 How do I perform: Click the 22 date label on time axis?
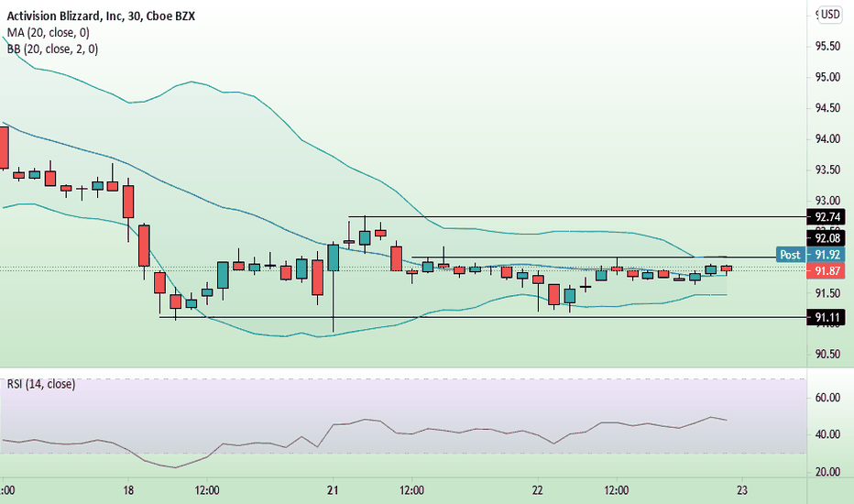[537, 490]
